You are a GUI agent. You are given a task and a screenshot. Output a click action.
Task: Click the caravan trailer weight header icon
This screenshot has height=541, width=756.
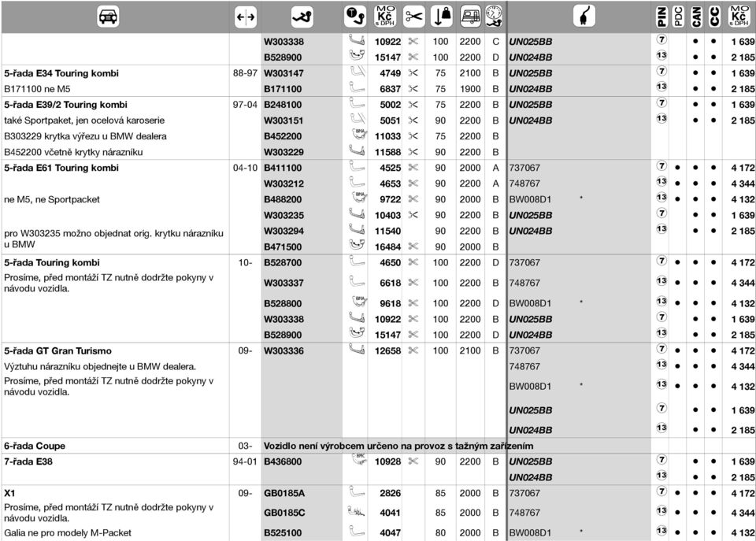[470, 17]
